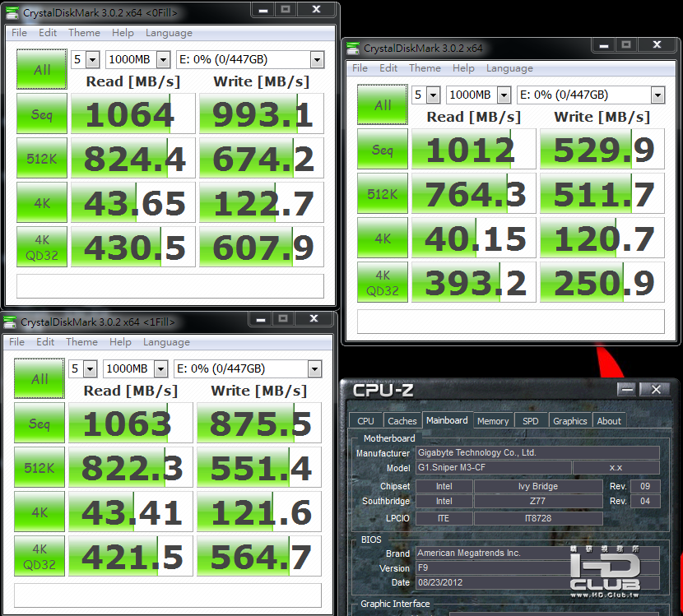Select the 430.5 4K QD32 read result
The image size is (683, 616).
coord(132,247)
